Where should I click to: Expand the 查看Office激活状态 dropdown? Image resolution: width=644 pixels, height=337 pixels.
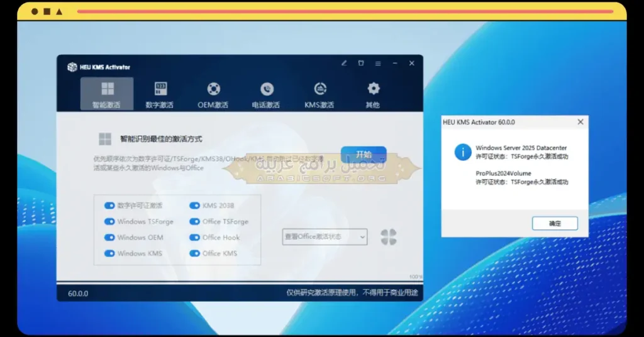tap(325, 237)
